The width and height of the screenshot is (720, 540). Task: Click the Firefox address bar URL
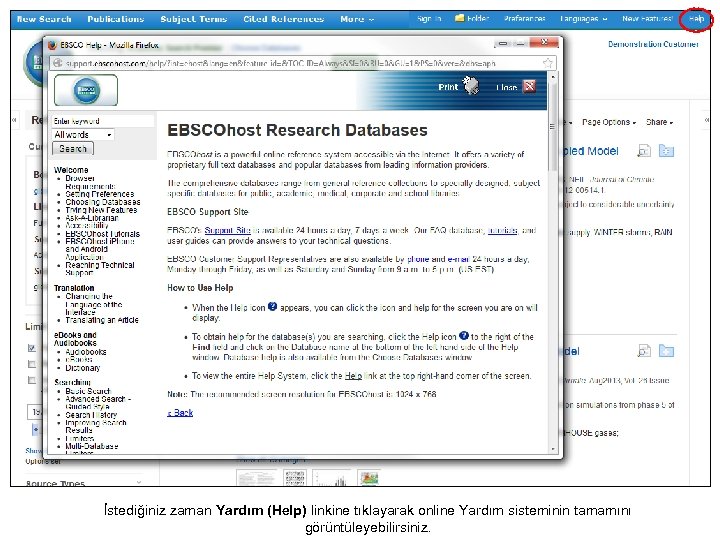click(x=280, y=63)
